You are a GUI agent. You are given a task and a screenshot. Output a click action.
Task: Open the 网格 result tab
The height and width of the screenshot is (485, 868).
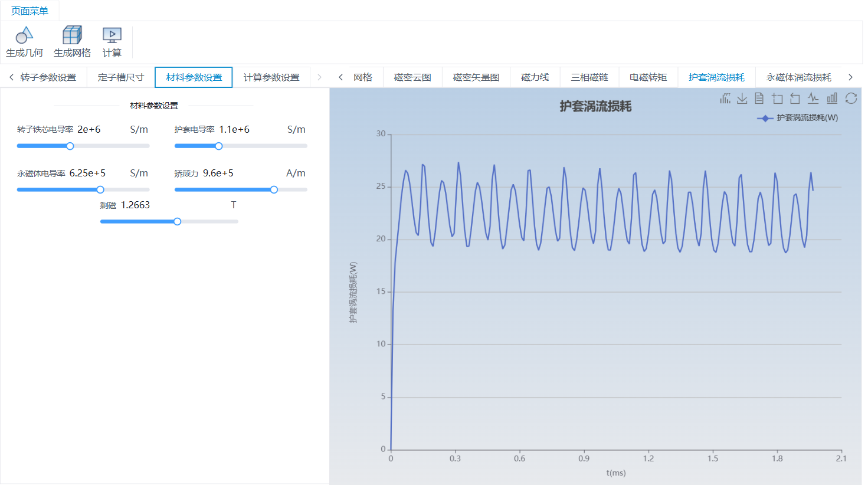click(x=363, y=77)
